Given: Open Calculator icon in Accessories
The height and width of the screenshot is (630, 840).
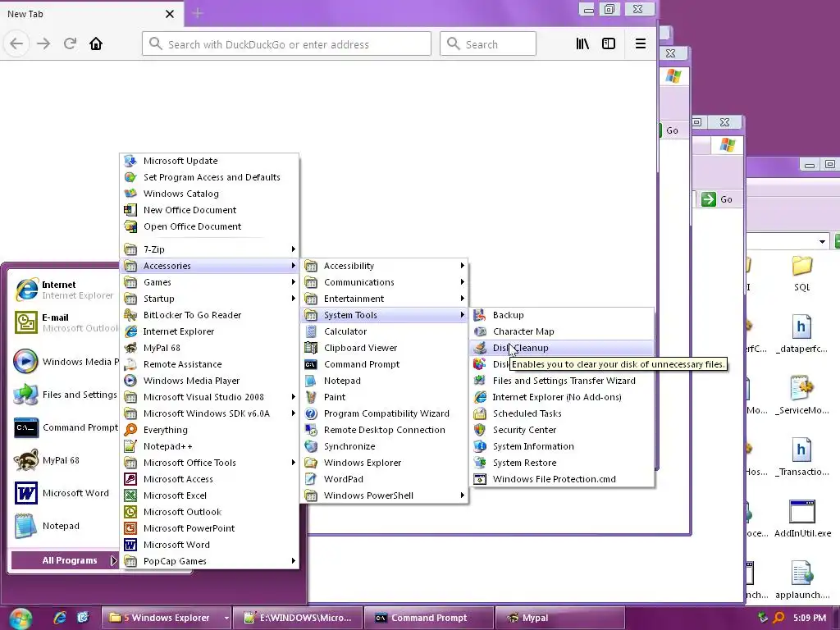Looking at the screenshot, I should pos(311,331).
